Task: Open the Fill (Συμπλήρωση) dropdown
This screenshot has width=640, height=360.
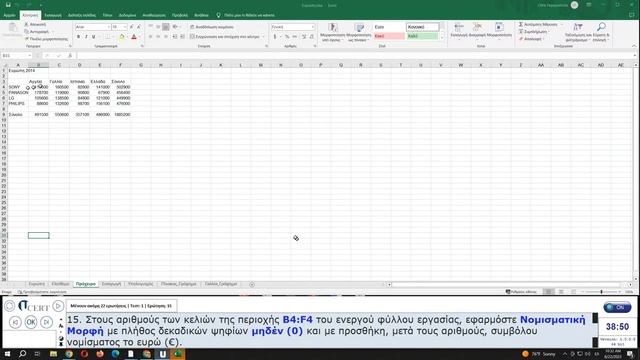Action: point(535,31)
